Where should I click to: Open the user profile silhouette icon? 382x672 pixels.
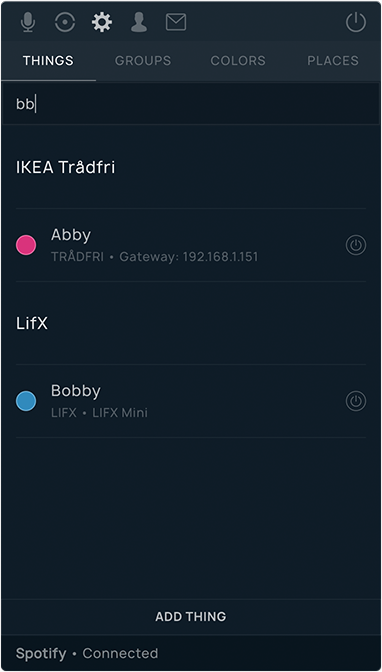(x=139, y=22)
